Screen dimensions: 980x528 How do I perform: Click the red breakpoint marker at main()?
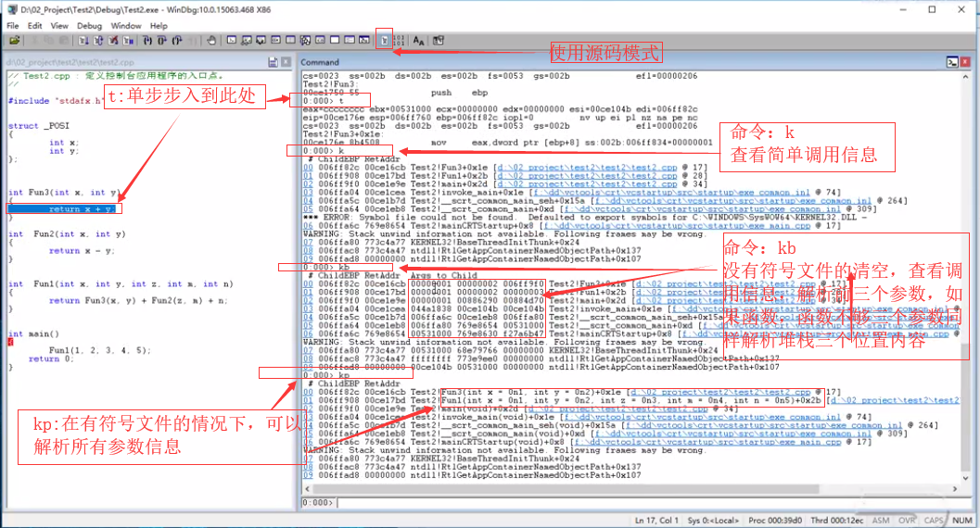tap(10, 342)
